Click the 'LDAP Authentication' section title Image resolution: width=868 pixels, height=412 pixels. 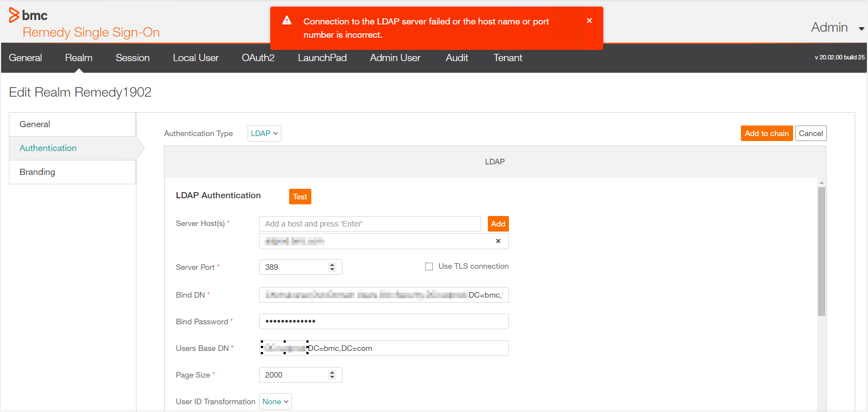coord(218,195)
